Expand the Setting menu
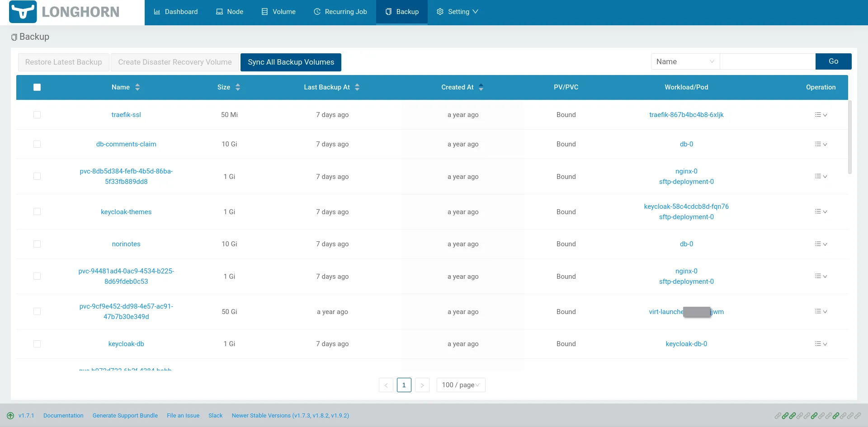 click(457, 12)
